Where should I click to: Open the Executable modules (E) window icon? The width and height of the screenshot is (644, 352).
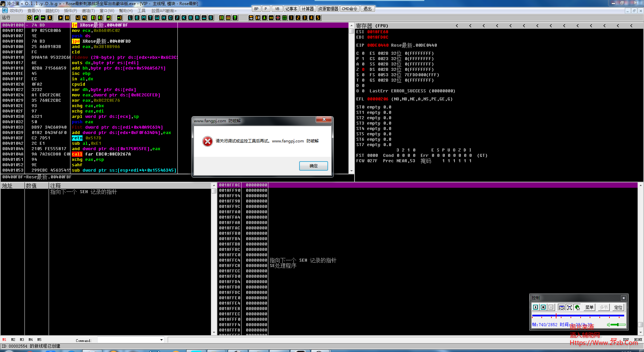pos(137,18)
